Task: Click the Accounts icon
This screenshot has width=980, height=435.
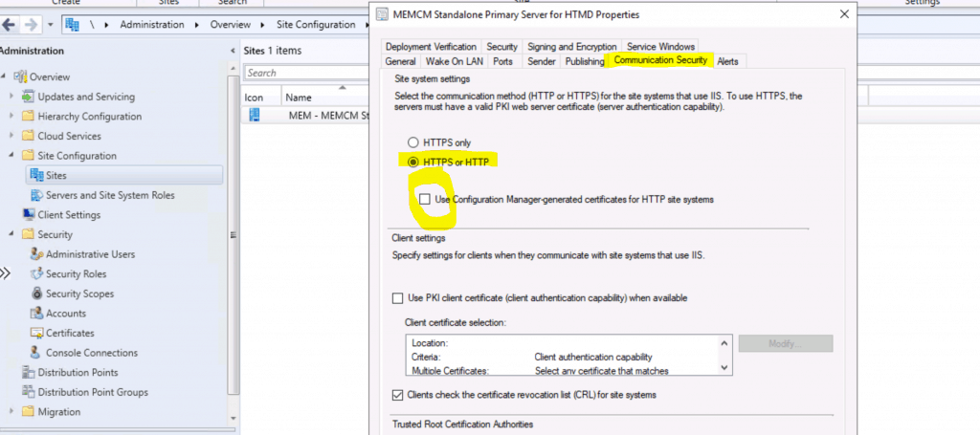Action: tap(36, 314)
